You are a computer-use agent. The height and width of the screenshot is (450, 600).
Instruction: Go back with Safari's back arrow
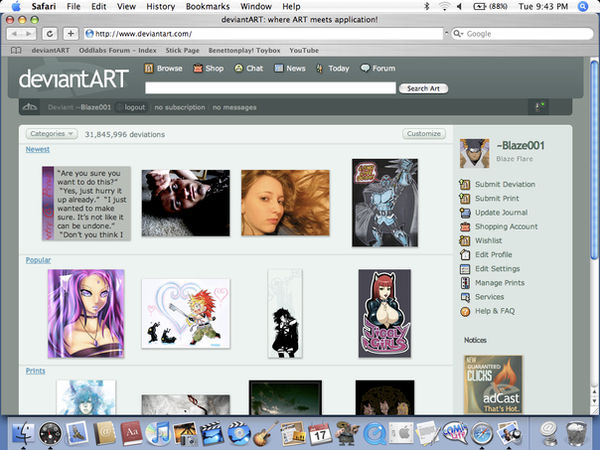[x=14, y=34]
